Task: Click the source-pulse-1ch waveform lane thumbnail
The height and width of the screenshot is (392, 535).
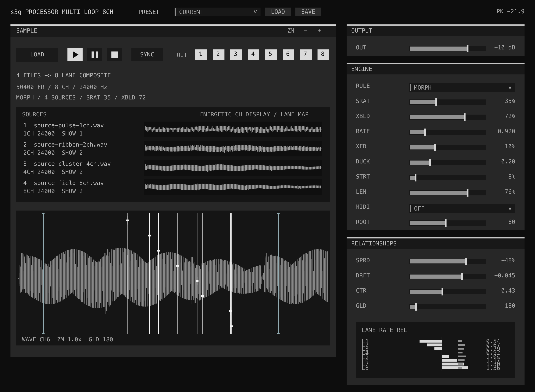Action: click(233, 130)
